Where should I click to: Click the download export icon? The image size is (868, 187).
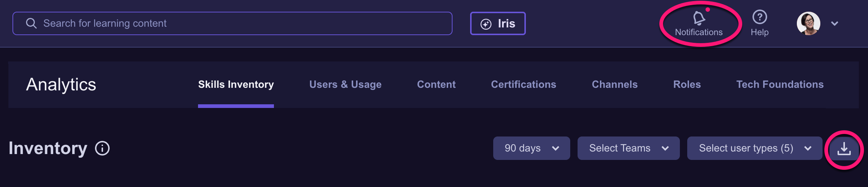pos(844,149)
